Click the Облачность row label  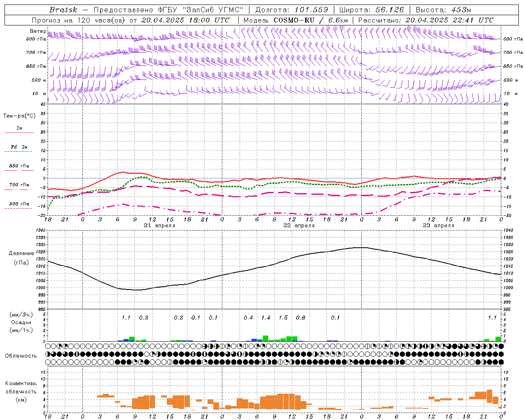tap(21, 356)
